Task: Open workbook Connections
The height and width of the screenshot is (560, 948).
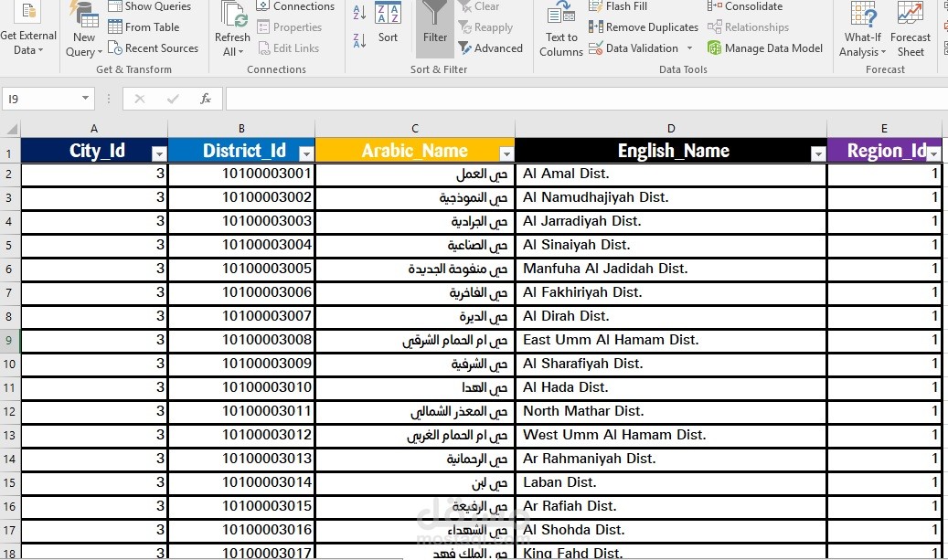Action: pyautogui.click(x=295, y=6)
